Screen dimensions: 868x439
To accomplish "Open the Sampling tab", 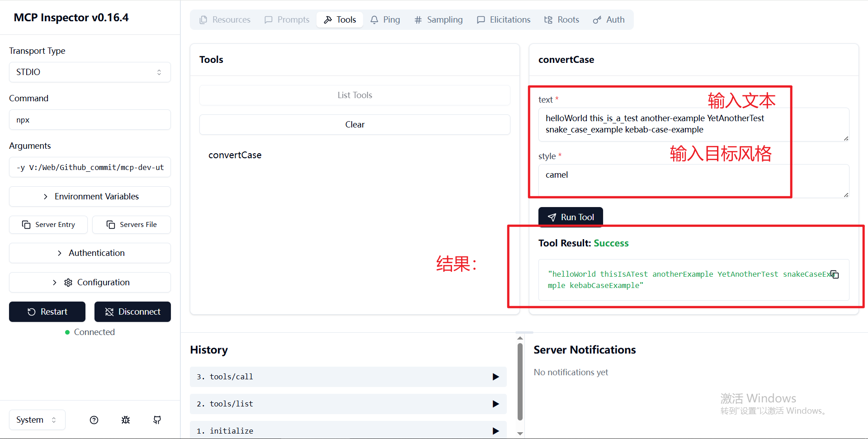I will [x=439, y=19].
